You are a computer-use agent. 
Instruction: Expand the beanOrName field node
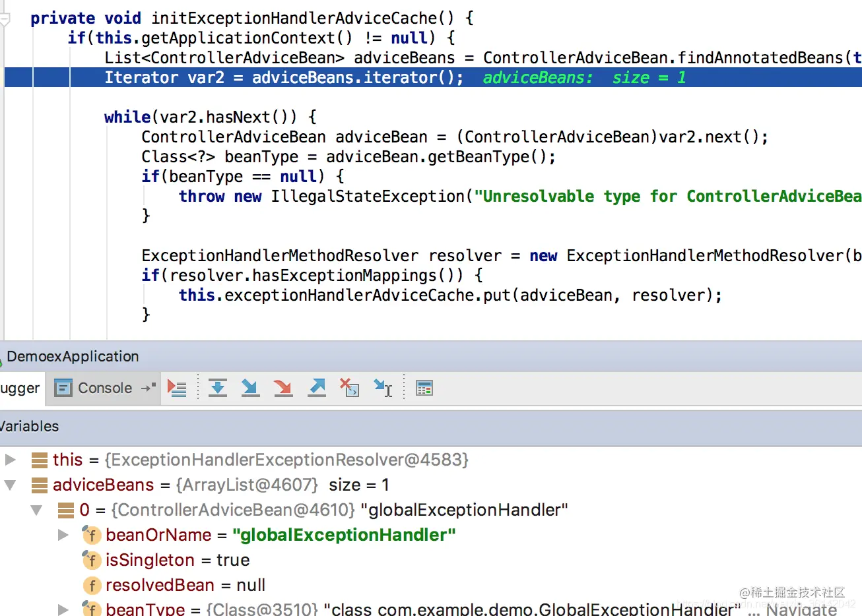tap(63, 535)
